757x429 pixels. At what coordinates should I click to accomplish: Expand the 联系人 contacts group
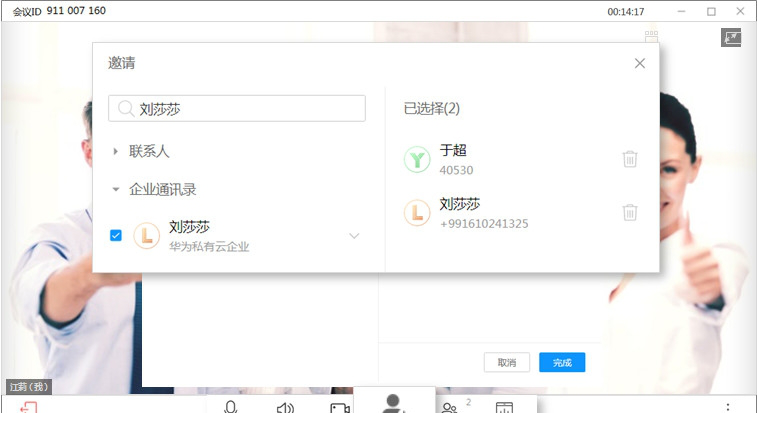115,152
